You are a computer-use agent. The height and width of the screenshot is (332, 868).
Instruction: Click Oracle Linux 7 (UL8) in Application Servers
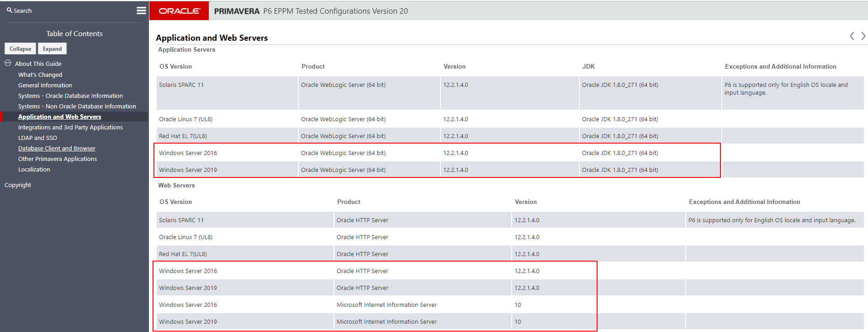point(185,119)
